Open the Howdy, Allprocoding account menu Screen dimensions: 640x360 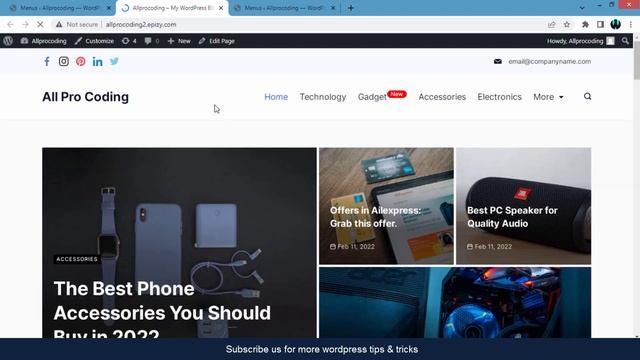point(580,41)
